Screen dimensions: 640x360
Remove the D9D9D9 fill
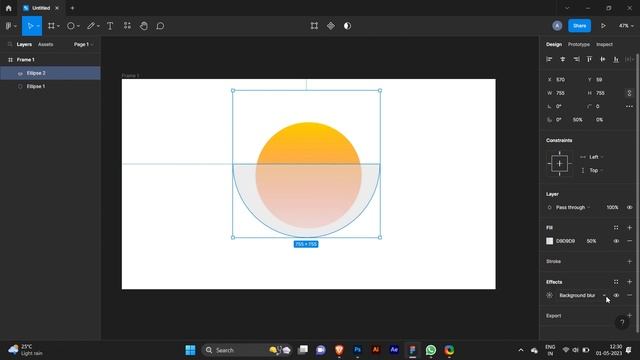(629, 241)
